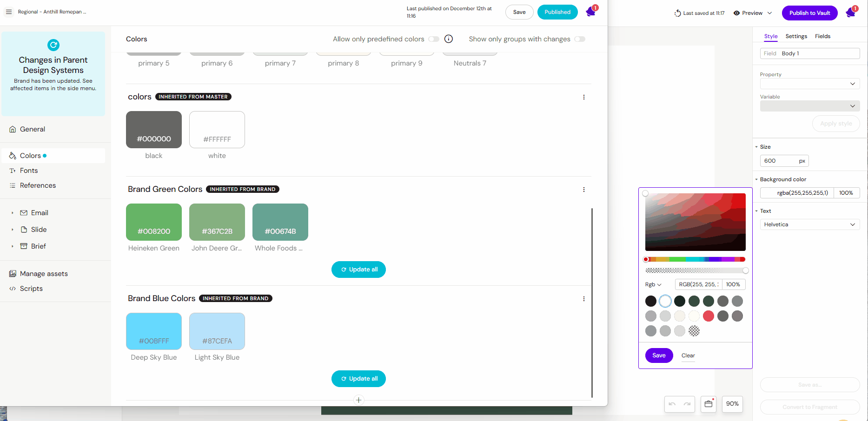This screenshot has width=868, height=421.
Task: Click the redo arrow button
Action: [x=687, y=404]
